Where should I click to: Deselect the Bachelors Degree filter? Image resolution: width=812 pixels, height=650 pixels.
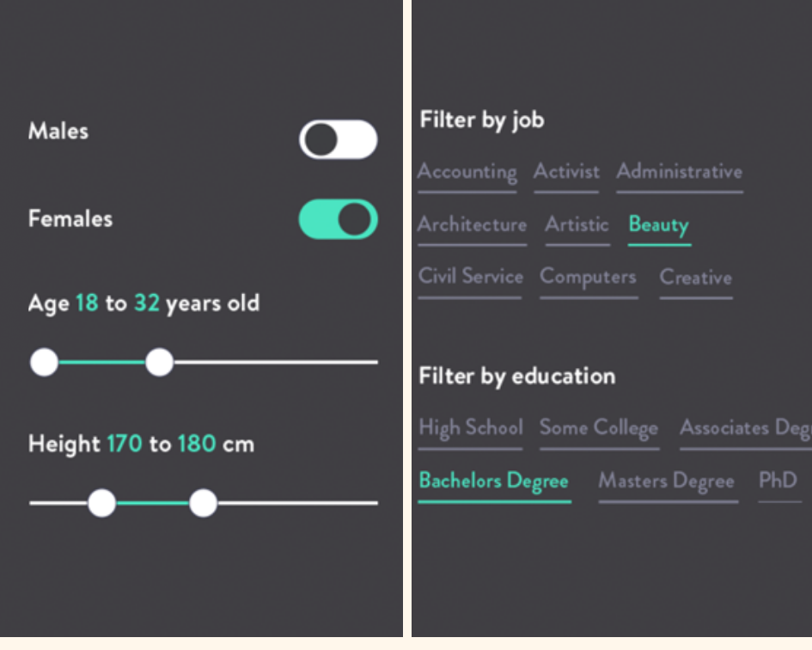point(493,480)
